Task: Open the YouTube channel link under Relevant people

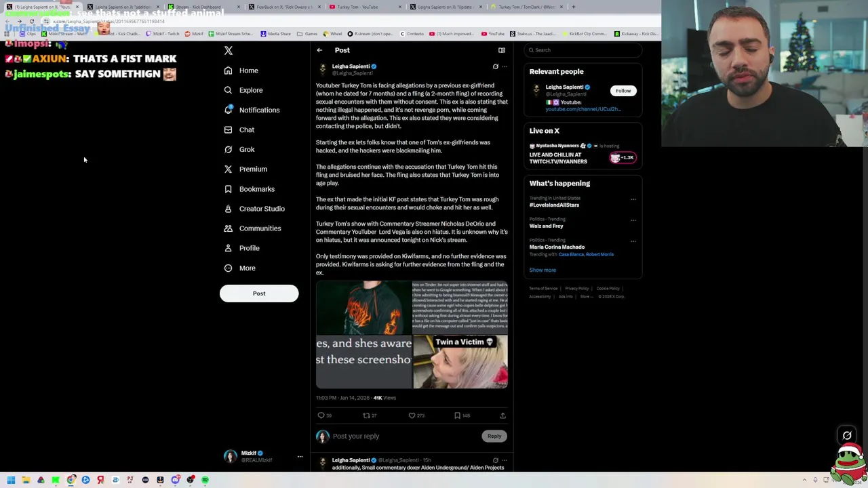Action: tap(583, 109)
